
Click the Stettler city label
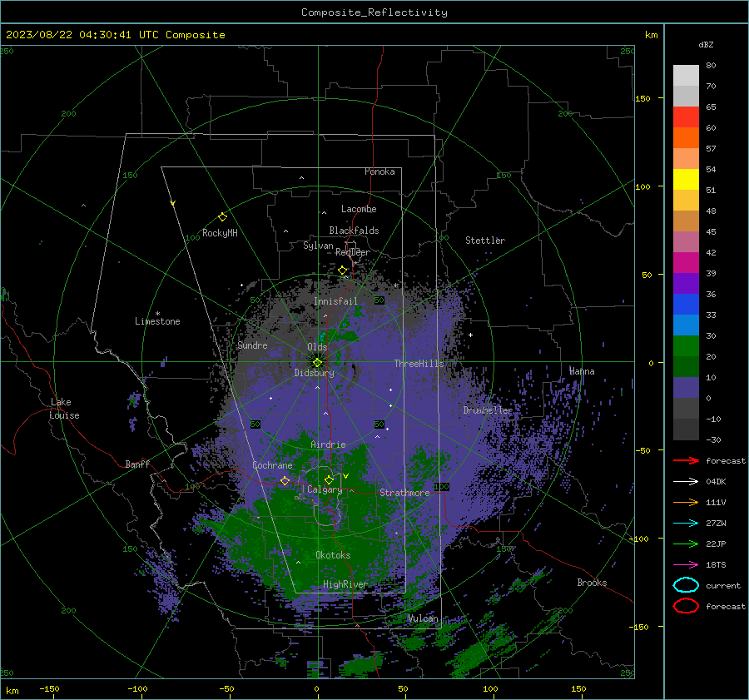pos(485,241)
